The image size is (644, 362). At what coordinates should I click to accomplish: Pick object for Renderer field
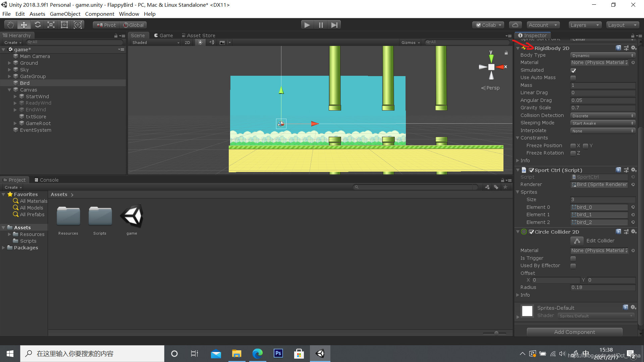[x=633, y=185]
